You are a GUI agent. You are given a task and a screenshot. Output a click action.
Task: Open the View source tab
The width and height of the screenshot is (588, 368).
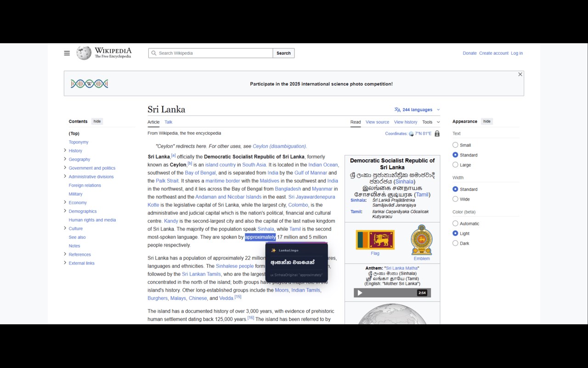tap(377, 122)
